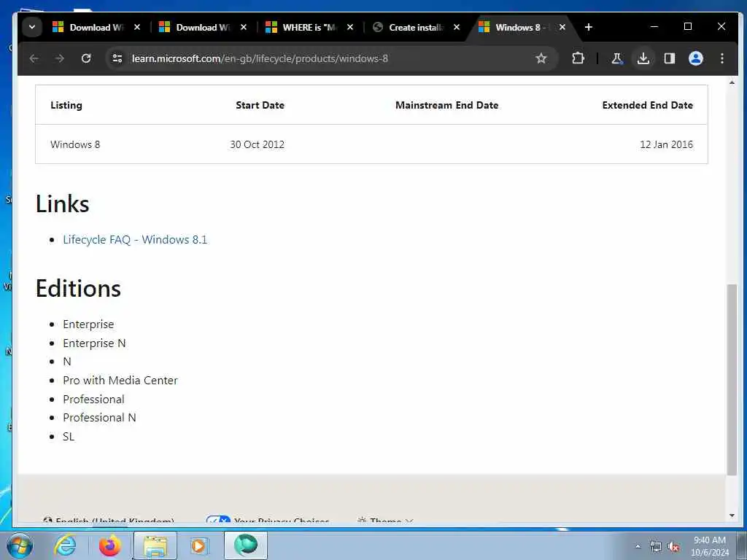
Task: Click the Editions heading
Action: coord(78,289)
